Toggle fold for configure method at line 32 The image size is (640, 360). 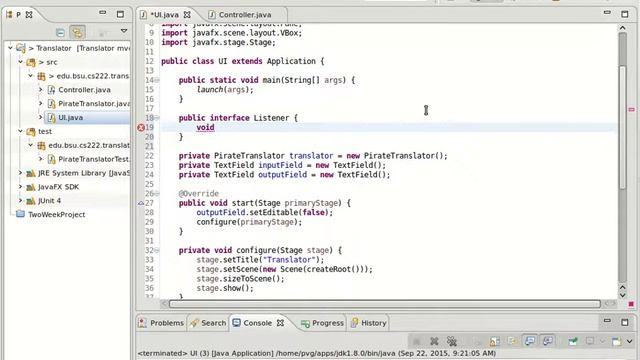coord(157,250)
